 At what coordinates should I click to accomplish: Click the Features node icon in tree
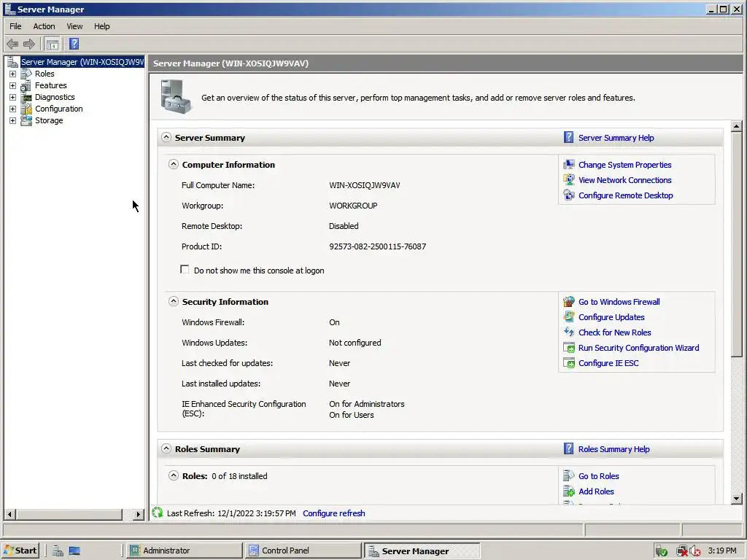pos(26,86)
